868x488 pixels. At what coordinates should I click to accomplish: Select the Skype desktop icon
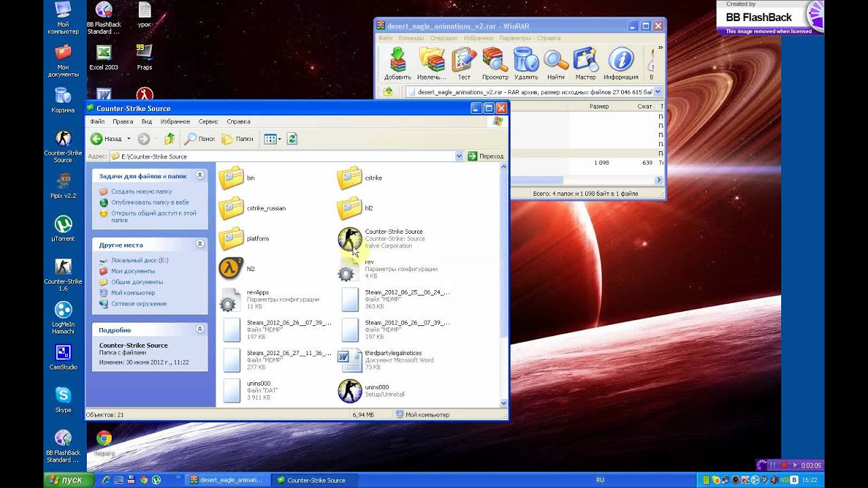(x=63, y=400)
